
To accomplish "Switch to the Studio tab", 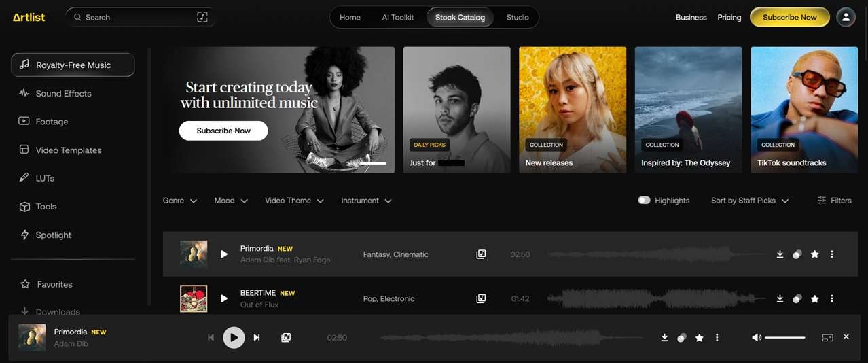I will pyautogui.click(x=518, y=17).
